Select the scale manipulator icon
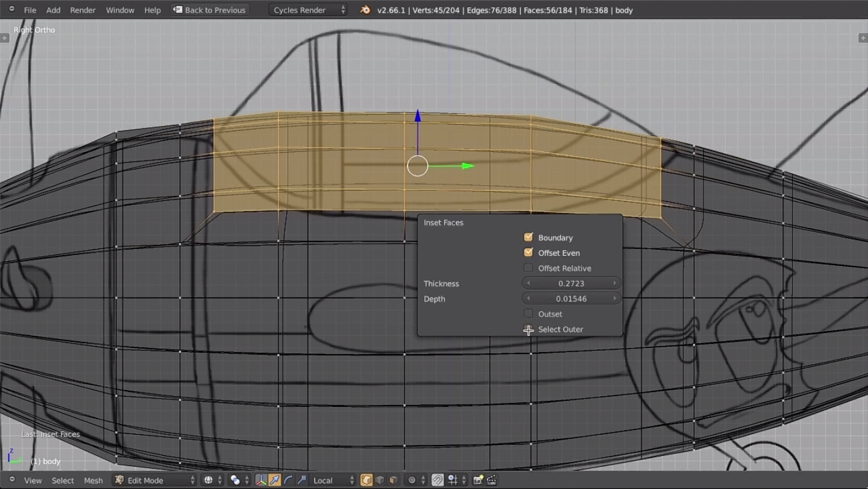This screenshot has height=489, width=868. click(x=301, y=480)
